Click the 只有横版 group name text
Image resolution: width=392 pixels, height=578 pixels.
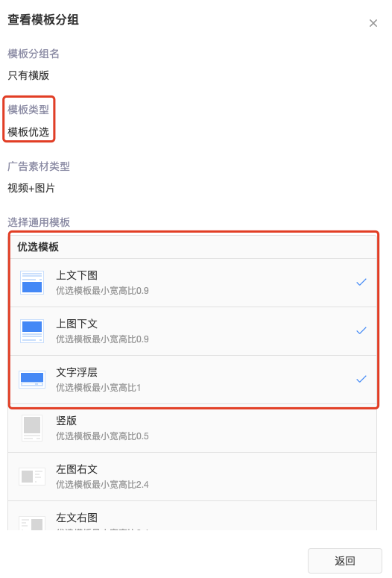(28, 75)
